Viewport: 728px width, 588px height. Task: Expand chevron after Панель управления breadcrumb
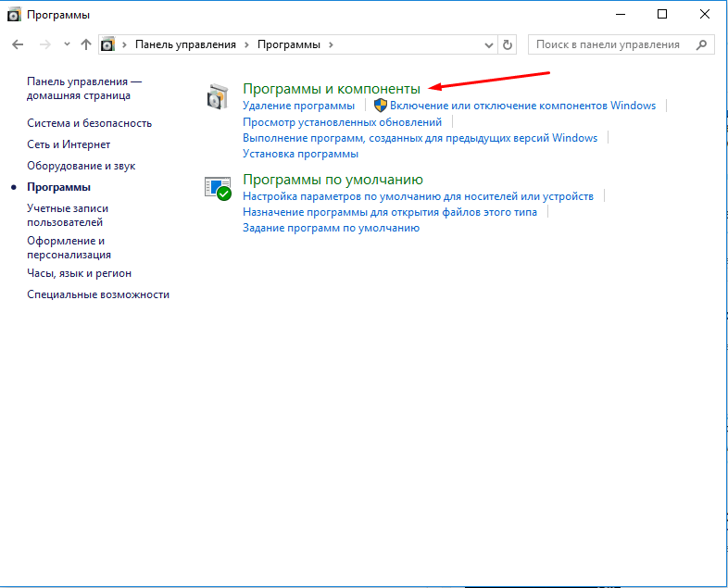(247, 44)
